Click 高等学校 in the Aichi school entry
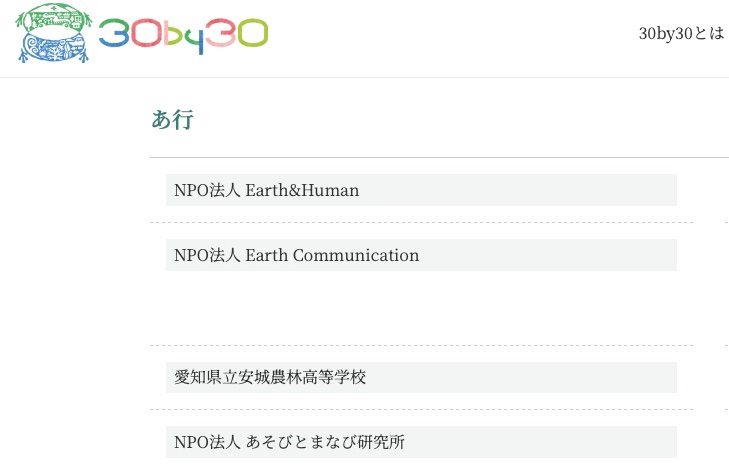This screenshot has width=729, height=469. click(334, 377)
